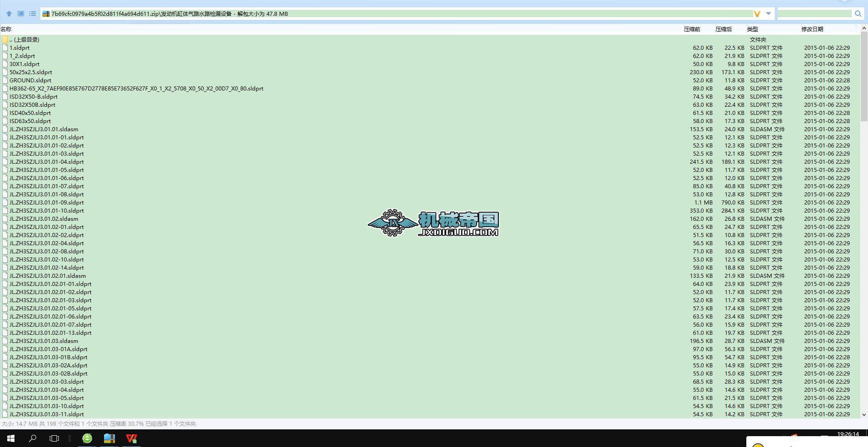The image size is (868, 447).
Task: Click the 790.0 KB compressed size value
Action: pyautogui.click(x=733, y=203)
